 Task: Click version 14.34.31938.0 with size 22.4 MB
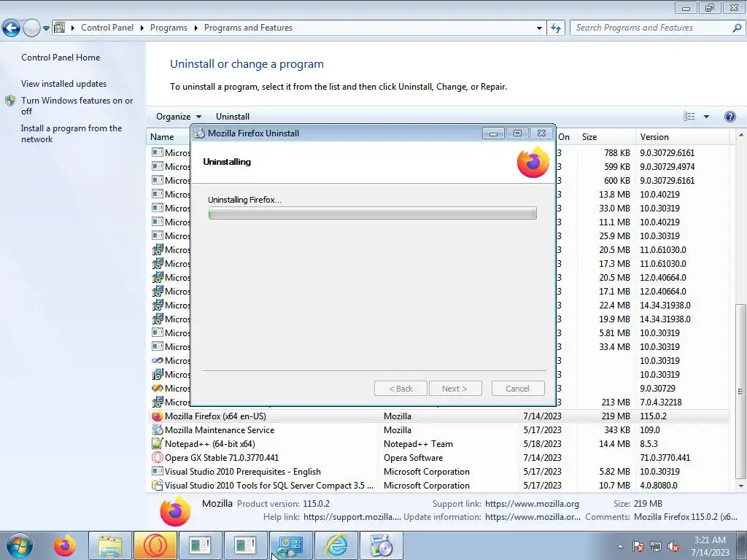click(665, 306)
